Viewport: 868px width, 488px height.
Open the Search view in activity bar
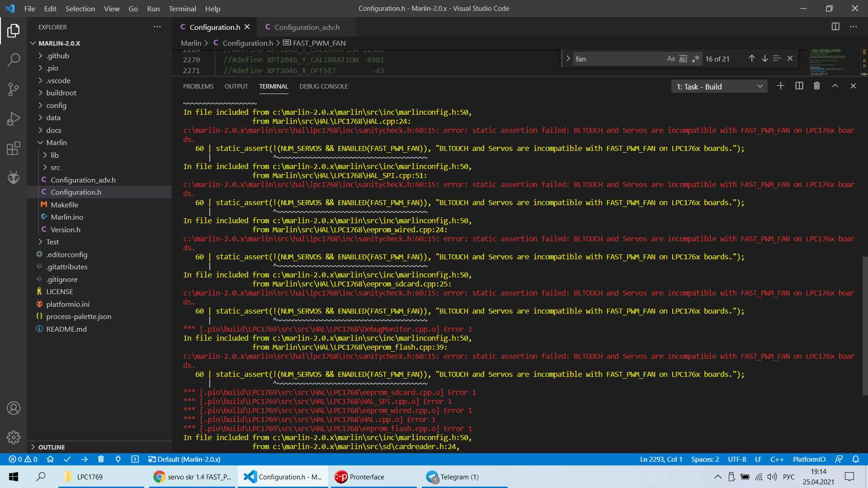14,60
